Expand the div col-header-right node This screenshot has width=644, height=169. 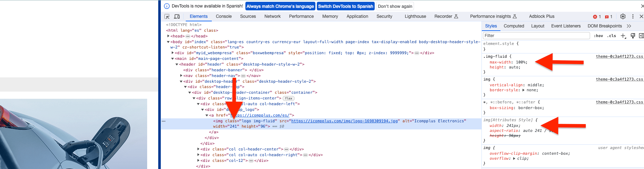click(198, 155)
